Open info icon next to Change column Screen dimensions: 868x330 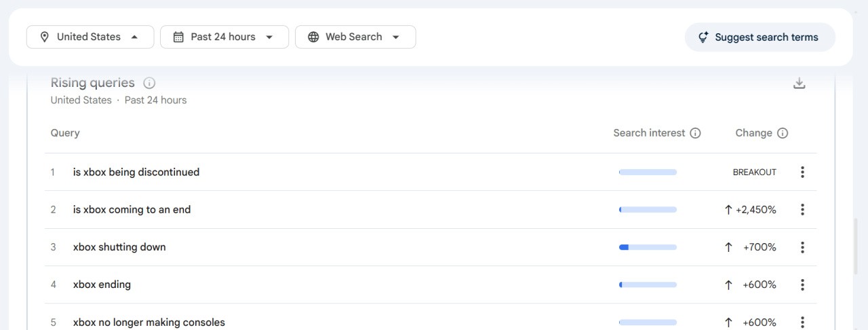pos(783,133)
